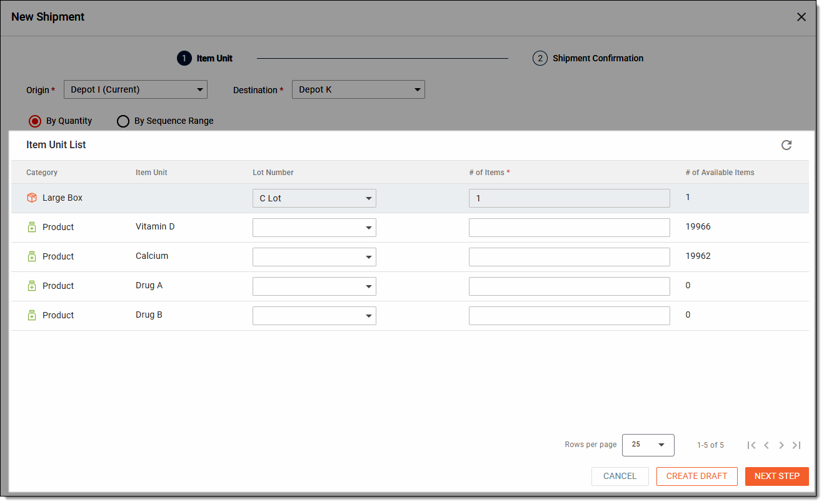The image size is (824, 504).
Task: Click the # of Available Items header
Action: tap(720, 173)
